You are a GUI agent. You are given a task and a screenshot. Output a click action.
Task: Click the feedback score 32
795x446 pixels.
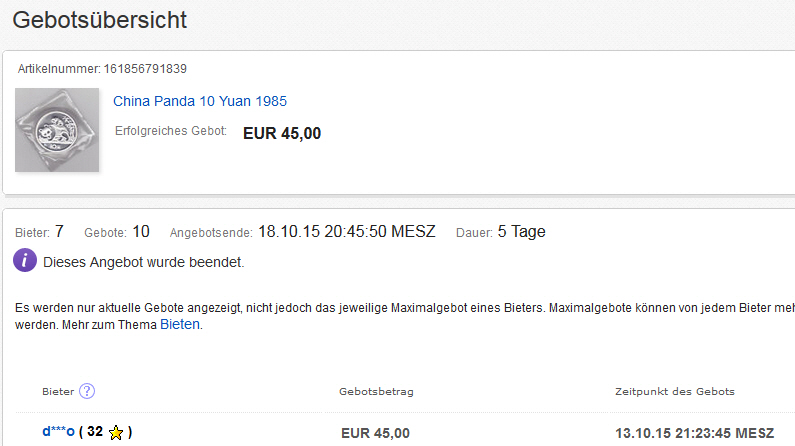(95, 432)
